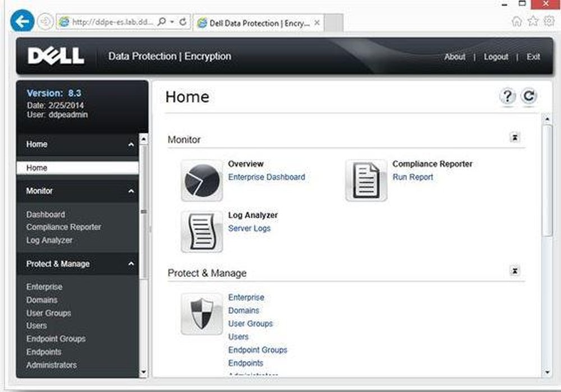Click the sidebar scrollbar down arrow
This screenshot has width=561, height=392.
tap(143, 372)
